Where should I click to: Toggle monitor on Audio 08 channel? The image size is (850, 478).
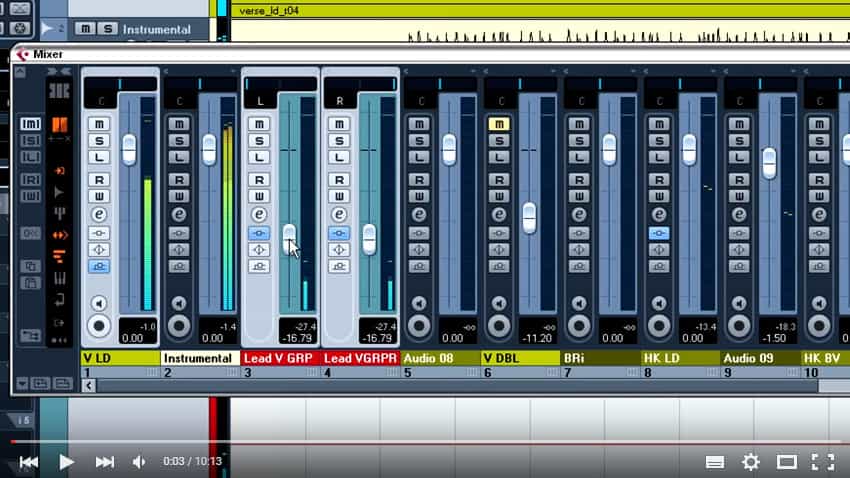click(x=419, y=303)
